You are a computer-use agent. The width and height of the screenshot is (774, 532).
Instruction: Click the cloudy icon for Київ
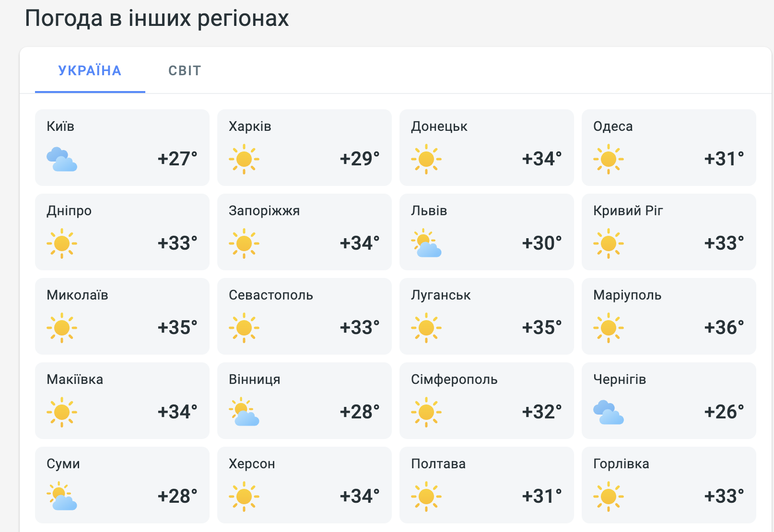click(x=62, y=159)
